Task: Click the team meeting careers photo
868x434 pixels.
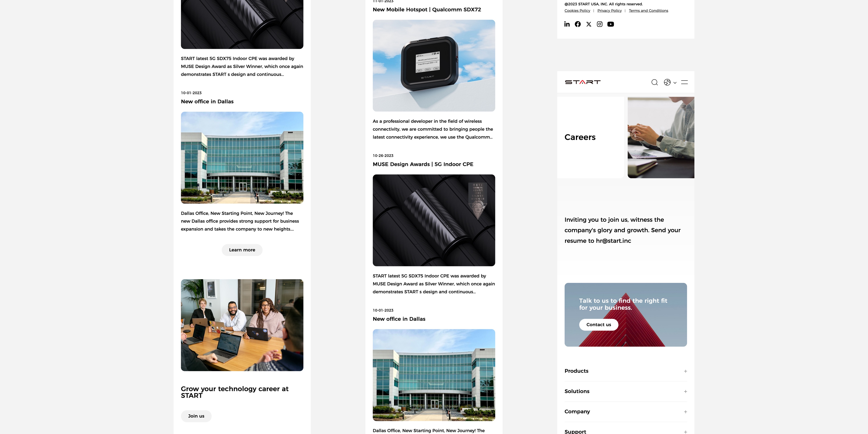Action: pyautogui.click(x=242, y=325)
